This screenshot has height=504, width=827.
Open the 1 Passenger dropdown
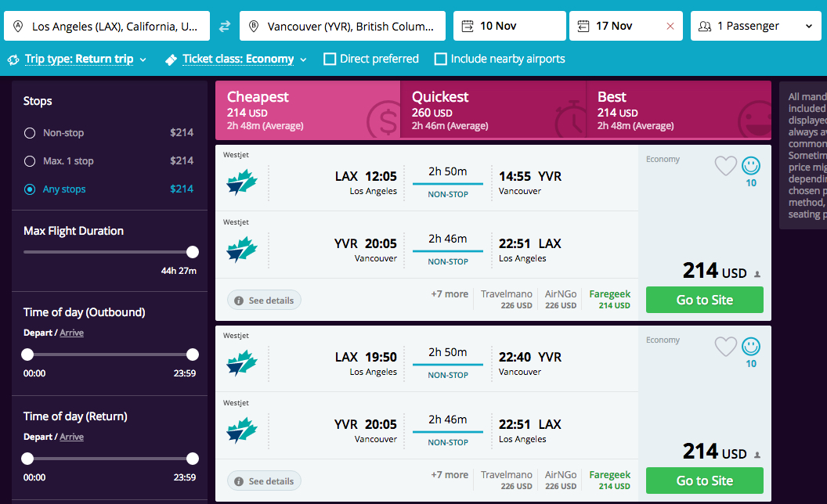[x=756, y=26]
